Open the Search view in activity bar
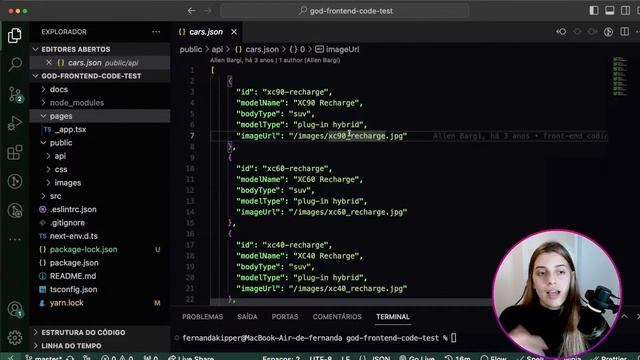This screenshot has height=360, width=640. 15,64
